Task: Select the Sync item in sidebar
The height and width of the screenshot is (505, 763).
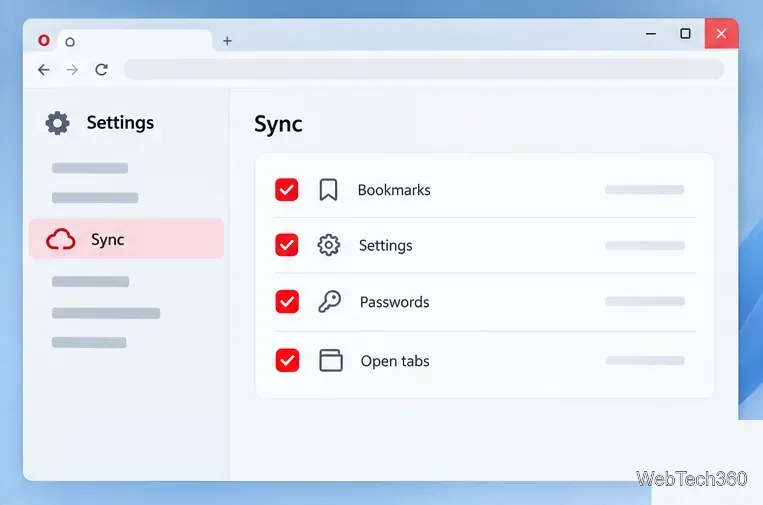Action: [x=127, y=238]
